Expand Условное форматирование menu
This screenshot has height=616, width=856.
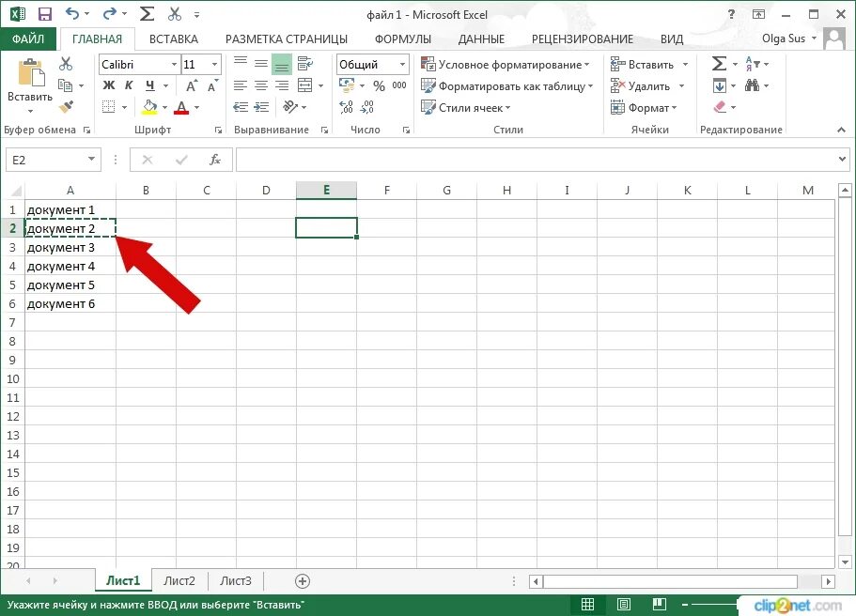pos(506,65)
